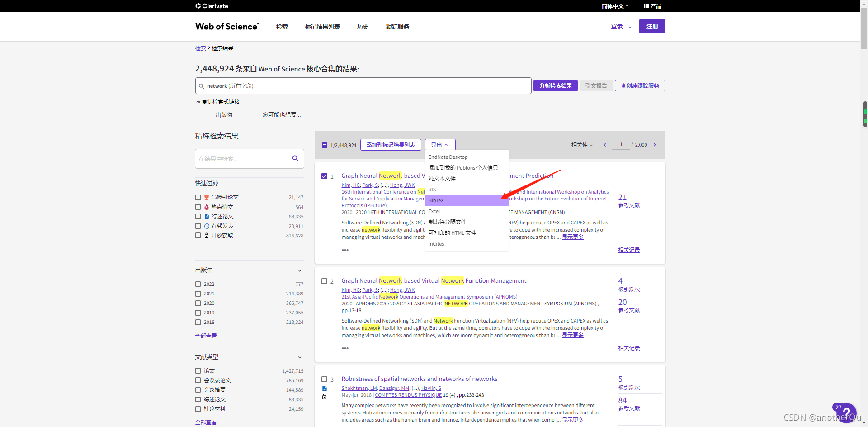Open 标记结果列表 in top navigation
The width and height of the screenshot is (868, 427).
coord(322,27)
